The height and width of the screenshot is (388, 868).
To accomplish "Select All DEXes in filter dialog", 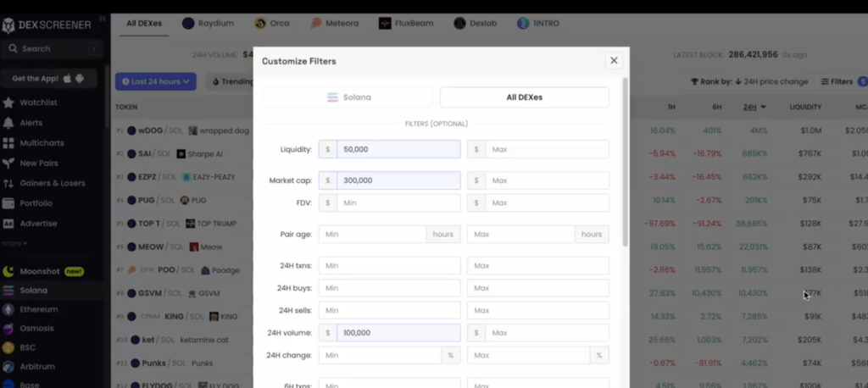I will 524,97.
